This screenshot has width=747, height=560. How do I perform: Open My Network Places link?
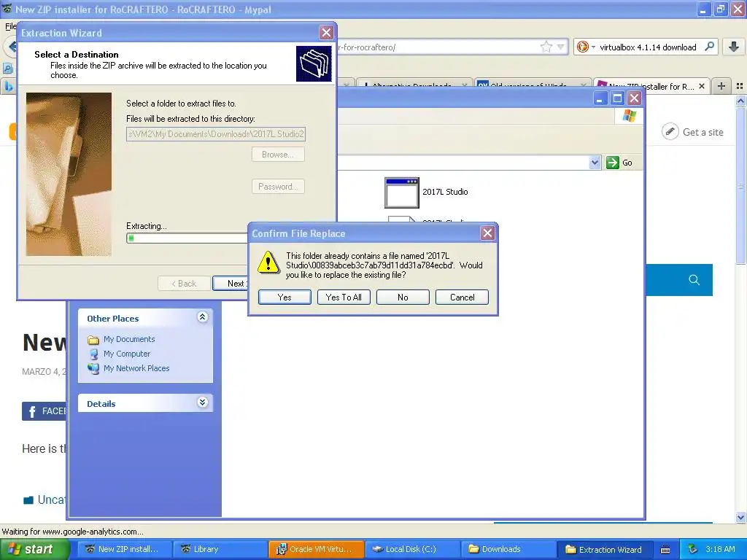(x=136, y=368)
